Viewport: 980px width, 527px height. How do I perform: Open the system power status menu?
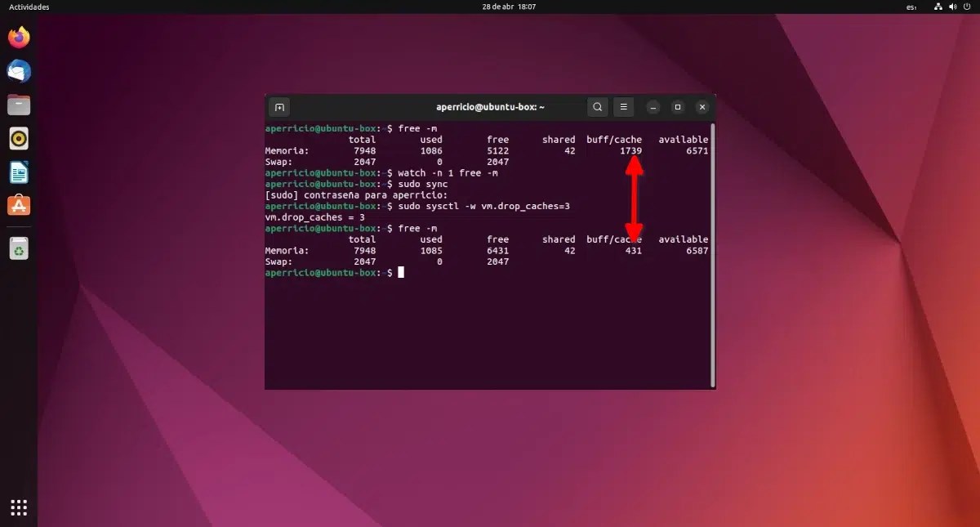pos(966,7)
